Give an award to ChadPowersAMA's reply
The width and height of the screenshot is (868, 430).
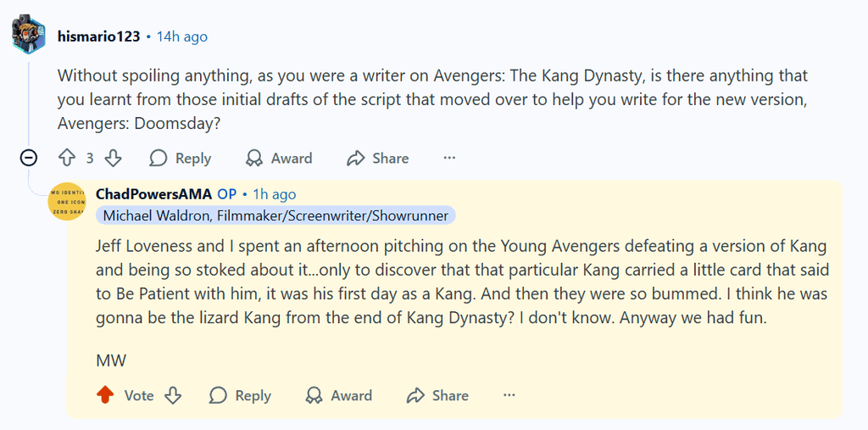[x=338, y=395]
